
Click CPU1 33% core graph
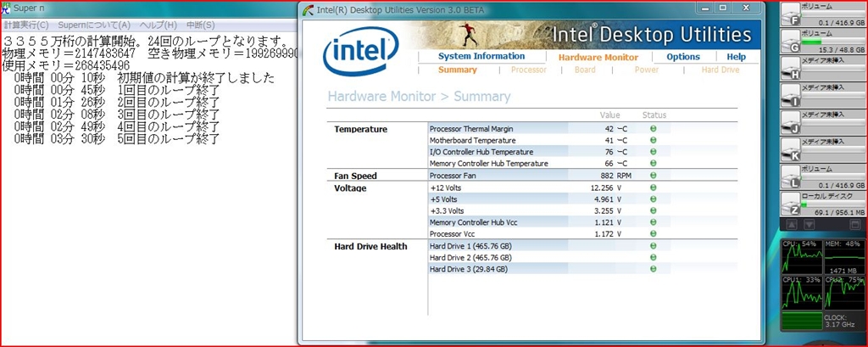click(802, 293)
